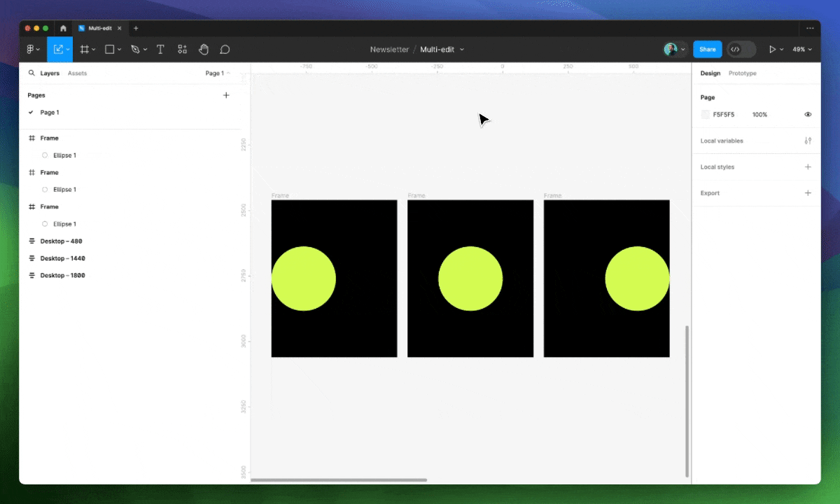
Task: Open Local variables settings icon
Action: tap(808, 141)
